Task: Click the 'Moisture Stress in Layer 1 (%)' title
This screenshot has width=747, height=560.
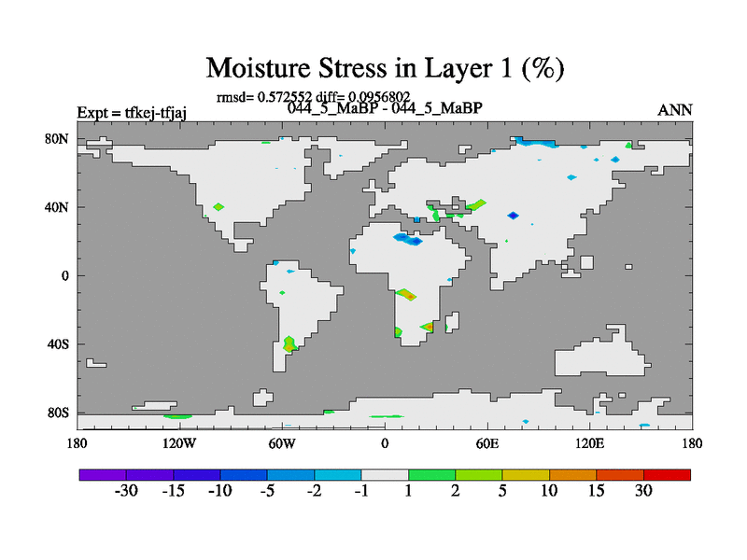Action: [x=385, y=68]
